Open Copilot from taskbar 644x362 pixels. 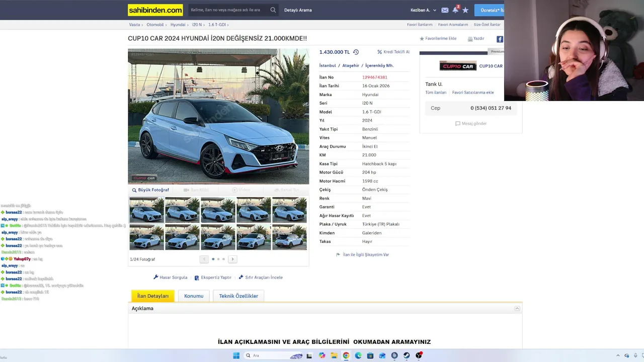[x=321, y=355]
